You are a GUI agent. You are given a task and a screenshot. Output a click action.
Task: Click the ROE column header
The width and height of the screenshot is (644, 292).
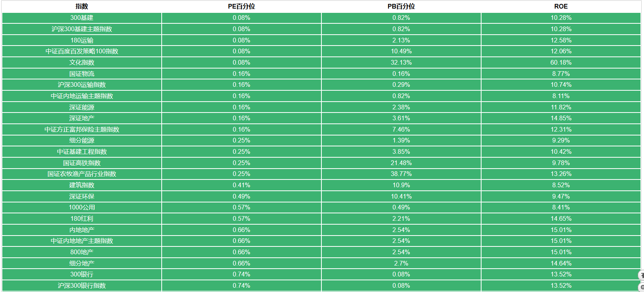click(561, 7)
